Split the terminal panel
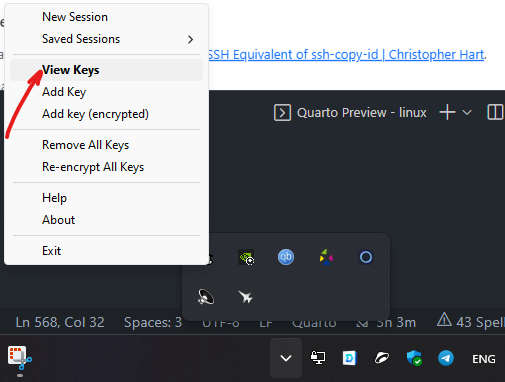 click(x=495, y=112)
